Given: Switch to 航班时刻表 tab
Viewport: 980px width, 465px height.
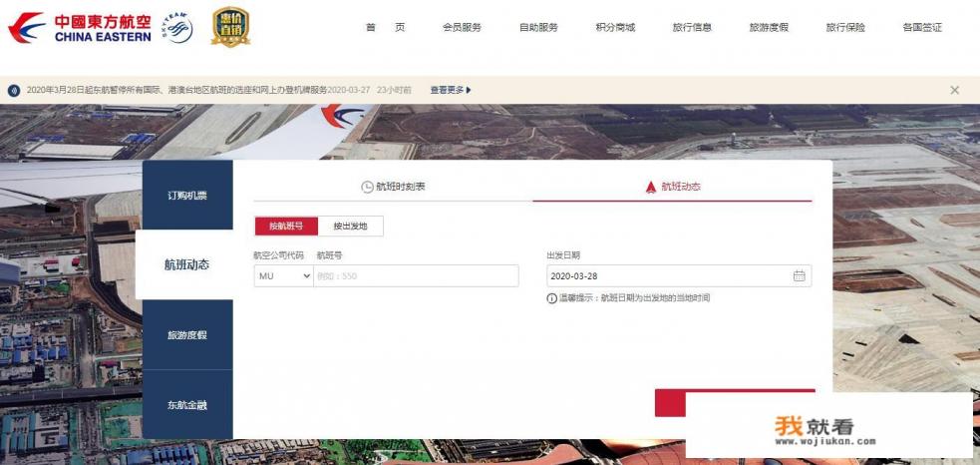Looking at the screenshot, I should click(x=393, y=187).
